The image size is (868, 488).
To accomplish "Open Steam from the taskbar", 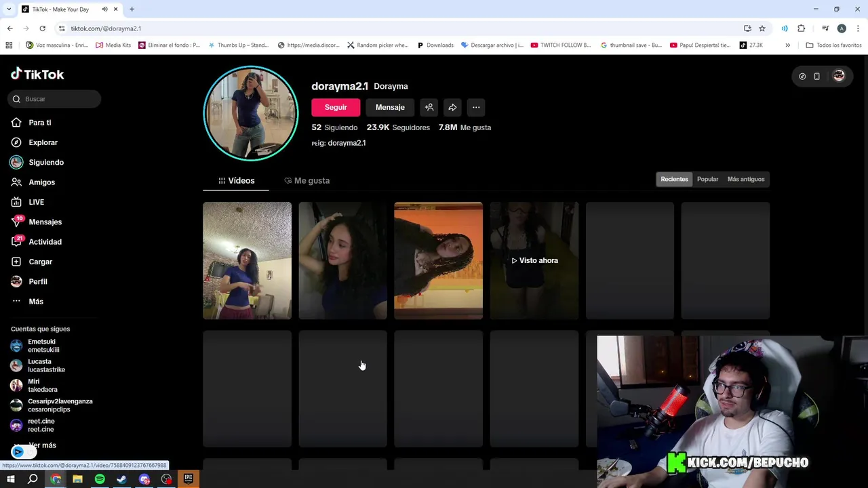I will pos(121,479).
